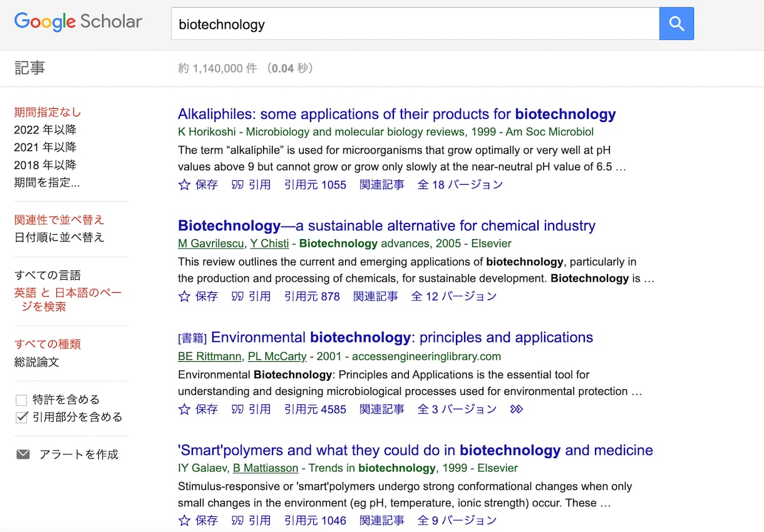This screenshot has width=764, height=532.
Task: Click 引用元 1046 cited-by link
Action: click(x=315, y=520)
